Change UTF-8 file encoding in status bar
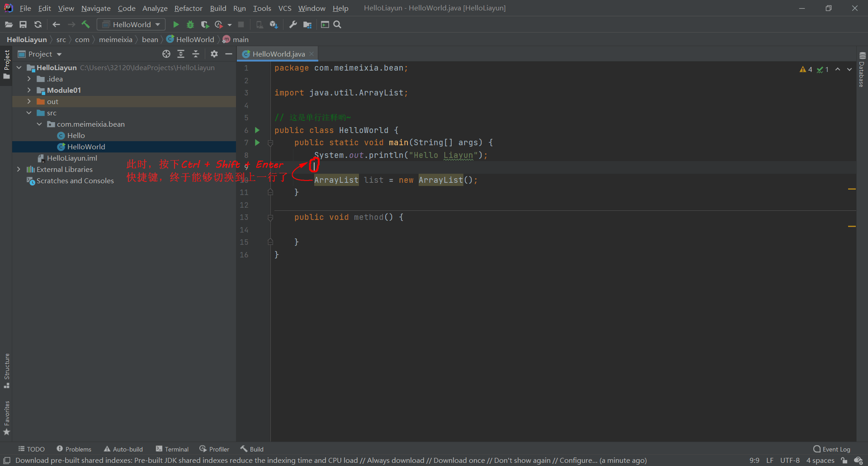This screenshot has height=466, width=868. point(790,461)
